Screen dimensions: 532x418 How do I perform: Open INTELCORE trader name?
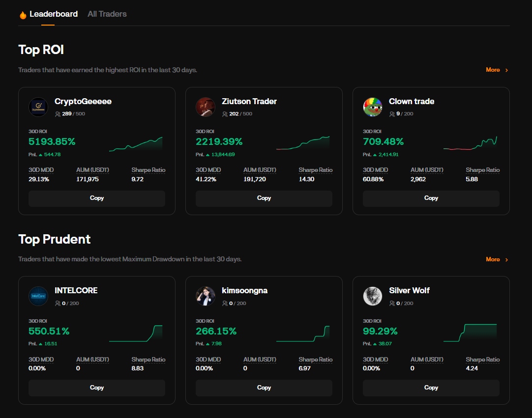coord(76,290)
